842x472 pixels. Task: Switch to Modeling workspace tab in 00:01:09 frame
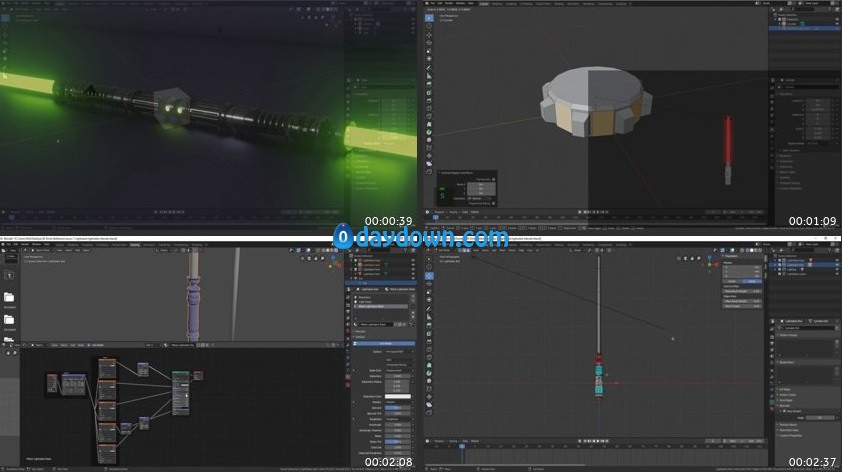click(497, 4)
